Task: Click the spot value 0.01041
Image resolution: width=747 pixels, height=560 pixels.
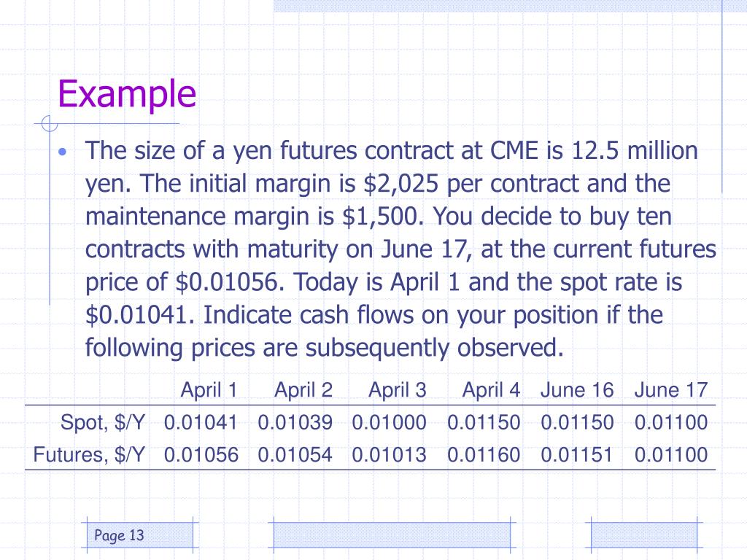Action: tap(200, 422)
